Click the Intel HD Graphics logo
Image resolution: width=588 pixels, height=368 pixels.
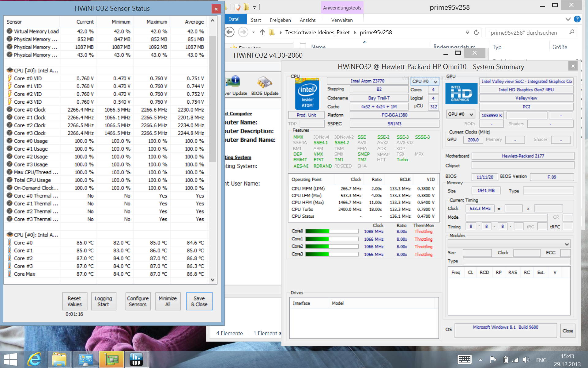(x=461, y=94)
